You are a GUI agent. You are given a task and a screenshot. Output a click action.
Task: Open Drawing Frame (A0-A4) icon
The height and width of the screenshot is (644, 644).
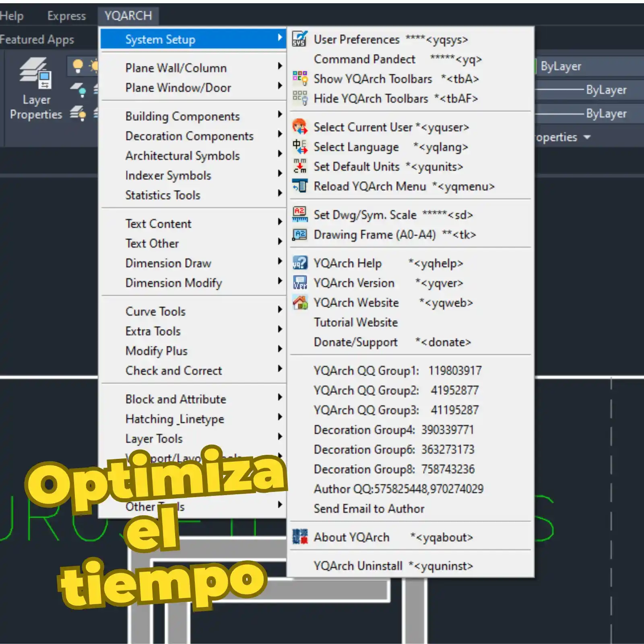[299, 234]
